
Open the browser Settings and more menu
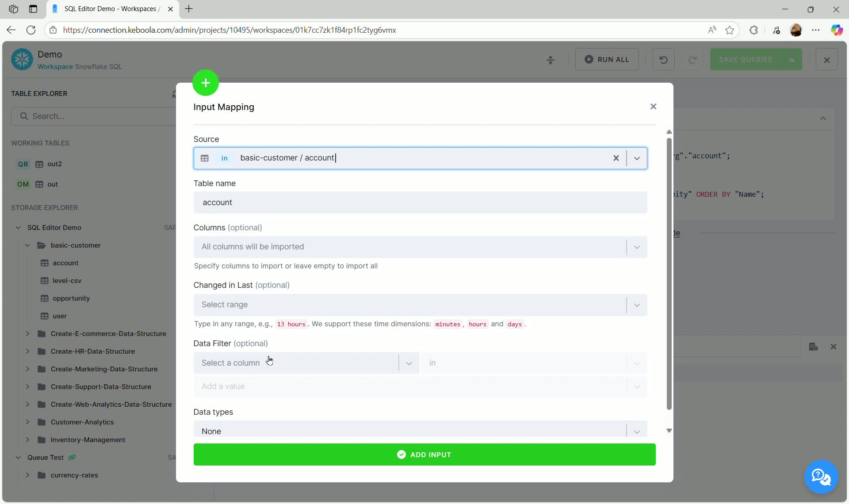[x=816, y=30]
